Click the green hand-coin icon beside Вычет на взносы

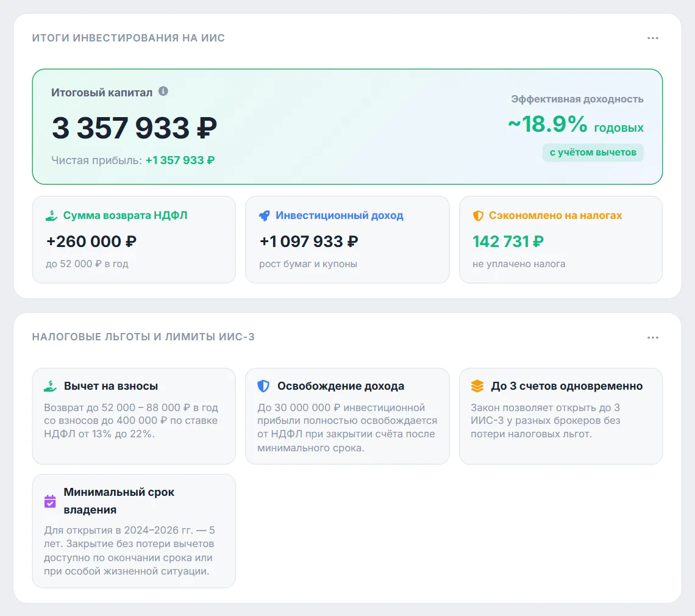(50, 386)
